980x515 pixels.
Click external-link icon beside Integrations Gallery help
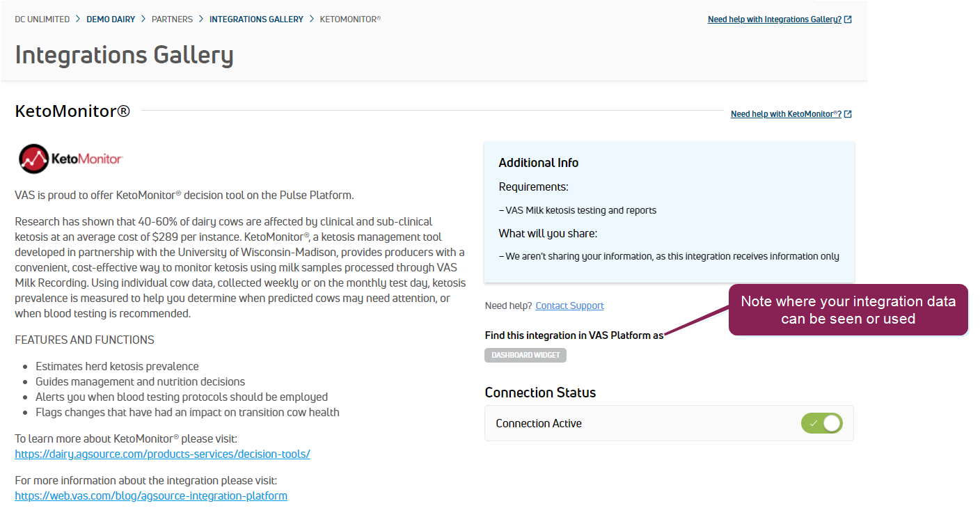tap(848, 19)
